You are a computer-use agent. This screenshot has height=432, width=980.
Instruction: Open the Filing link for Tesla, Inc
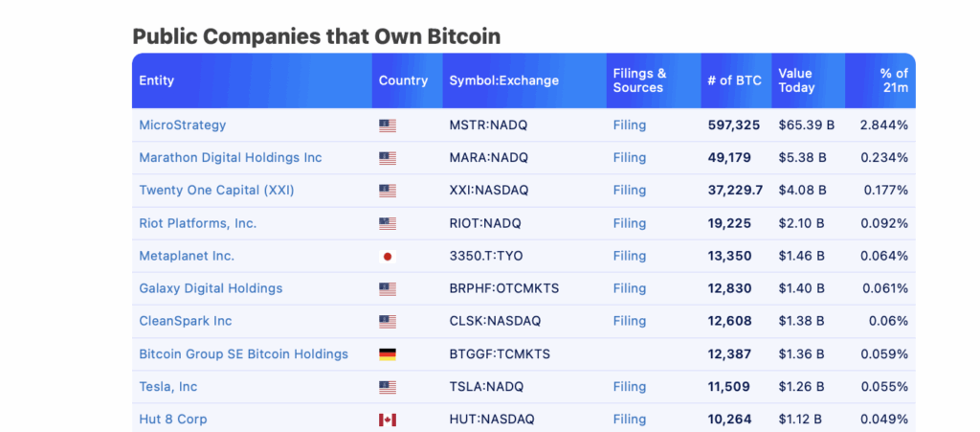pyautogui.click(x=630, y=386)
